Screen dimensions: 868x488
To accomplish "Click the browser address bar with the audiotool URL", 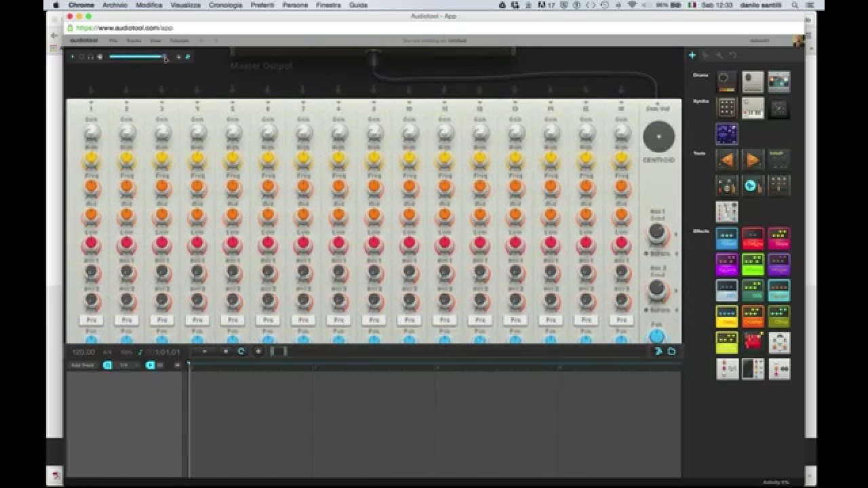I will point(434,28).
